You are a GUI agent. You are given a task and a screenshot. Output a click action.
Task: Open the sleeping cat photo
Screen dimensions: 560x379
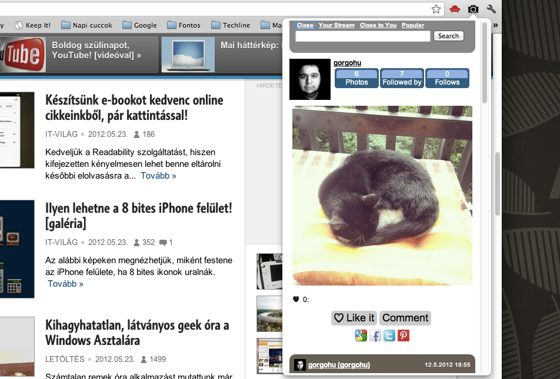pyautogui.click(x=382, y=195)
